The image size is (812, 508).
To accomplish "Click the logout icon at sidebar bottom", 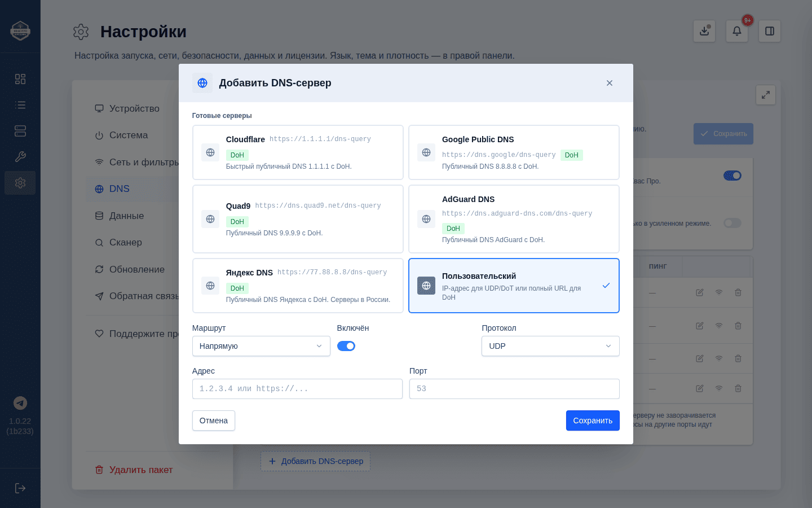I will coord(20,488).
